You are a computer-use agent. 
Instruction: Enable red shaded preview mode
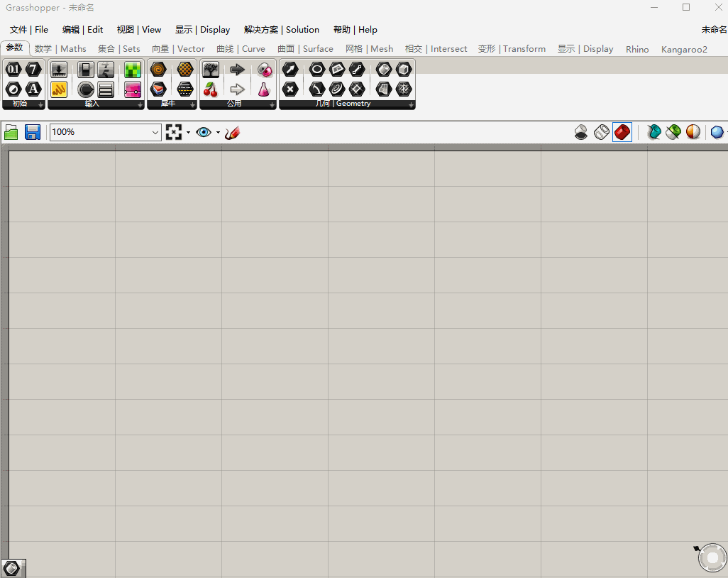click(622, 132)
